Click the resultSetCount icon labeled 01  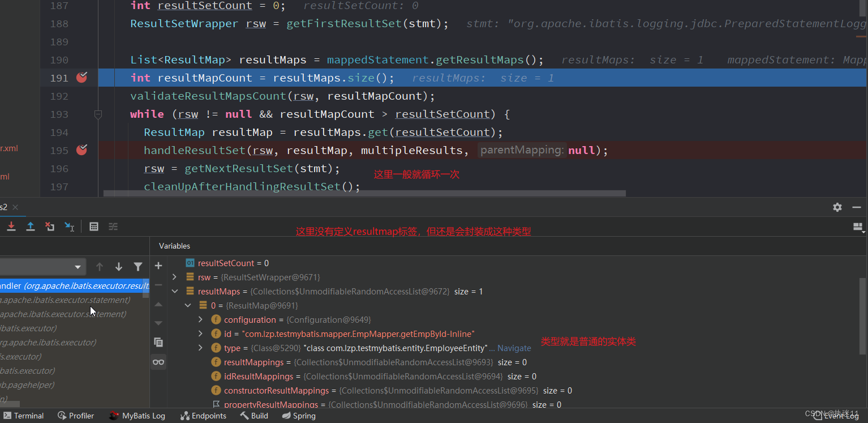190,263
